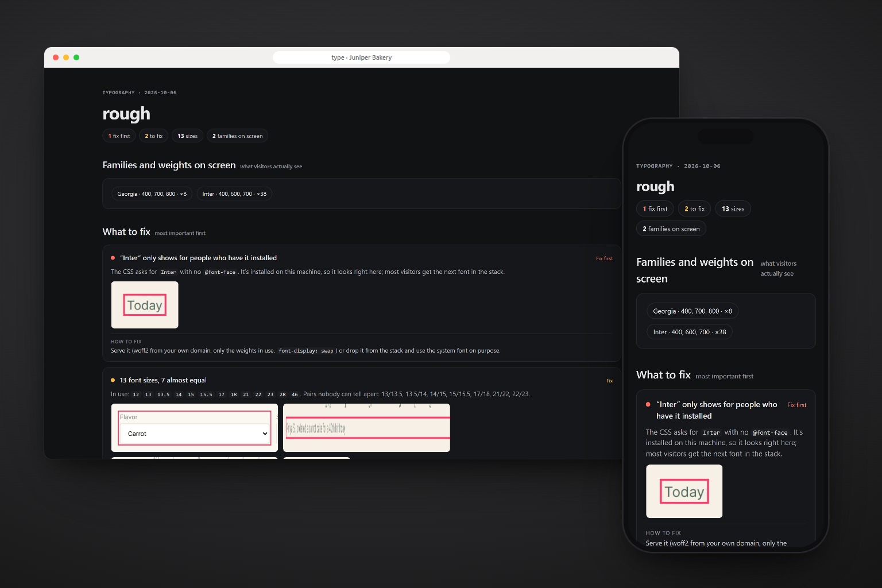Click the "HOW TO FIX" label in the desktop window
The width and height of the screenshot is (882, 588).
126,342
